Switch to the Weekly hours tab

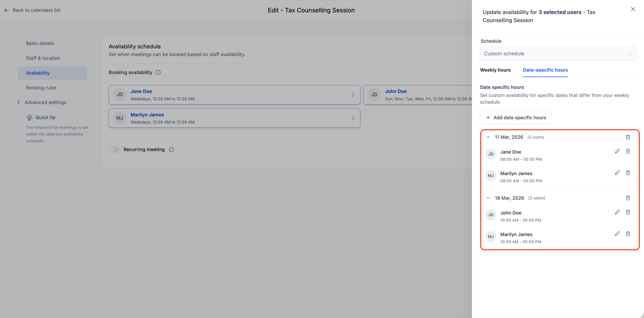[495, 70]
